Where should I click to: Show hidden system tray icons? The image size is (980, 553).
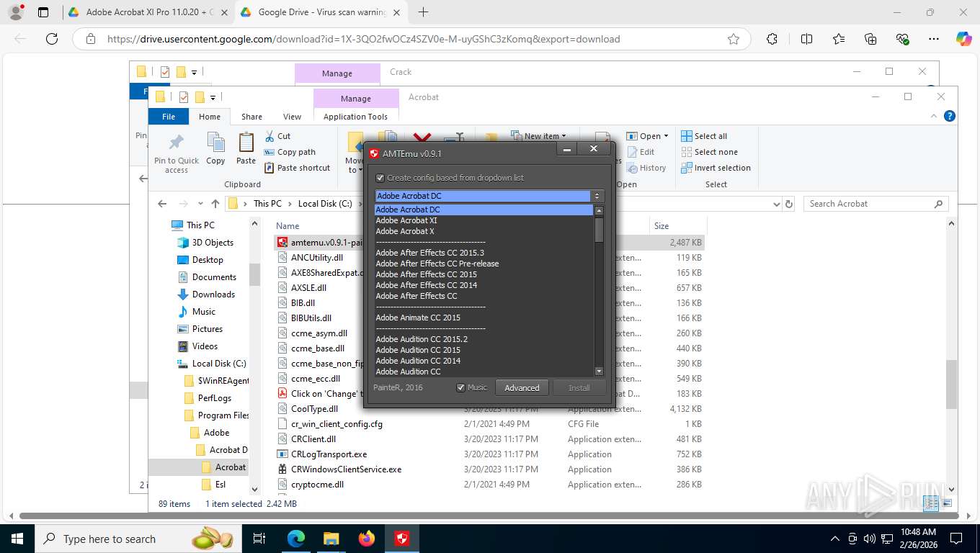click(x=835, y=539)
